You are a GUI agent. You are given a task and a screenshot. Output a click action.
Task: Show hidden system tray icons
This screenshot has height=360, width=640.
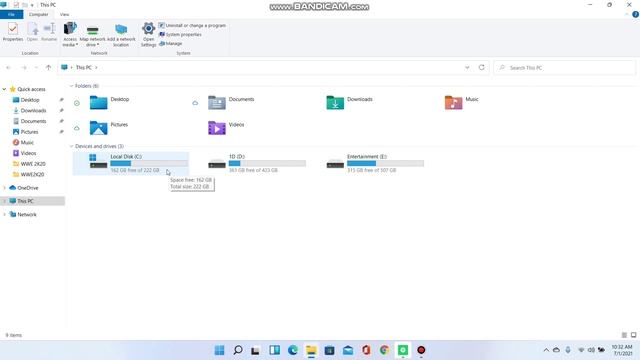coord(546,350)
